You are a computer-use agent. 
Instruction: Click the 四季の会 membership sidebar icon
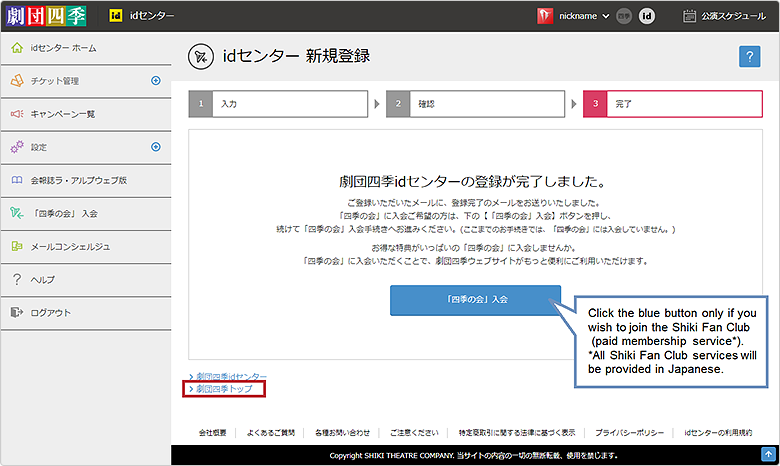17,213
